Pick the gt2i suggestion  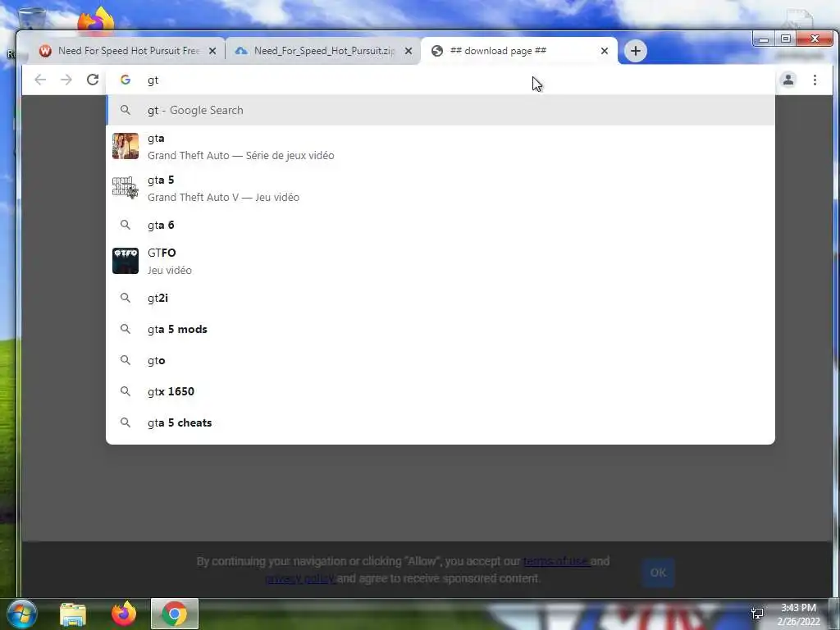[441, 298]
